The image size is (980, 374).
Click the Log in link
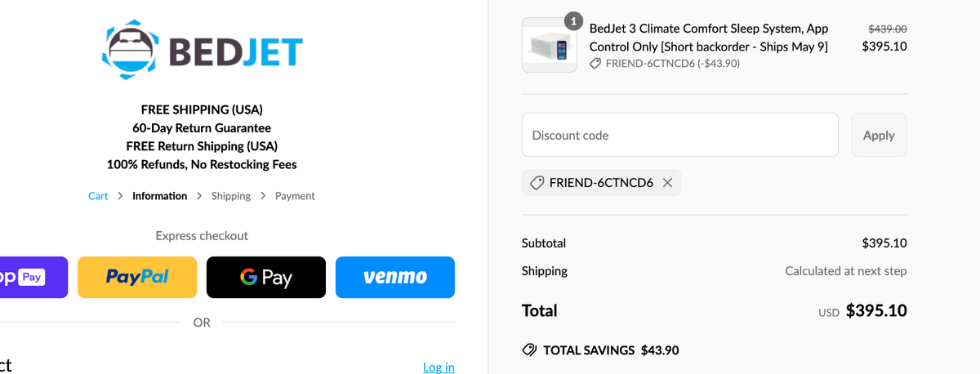click(x=439, y=367)
